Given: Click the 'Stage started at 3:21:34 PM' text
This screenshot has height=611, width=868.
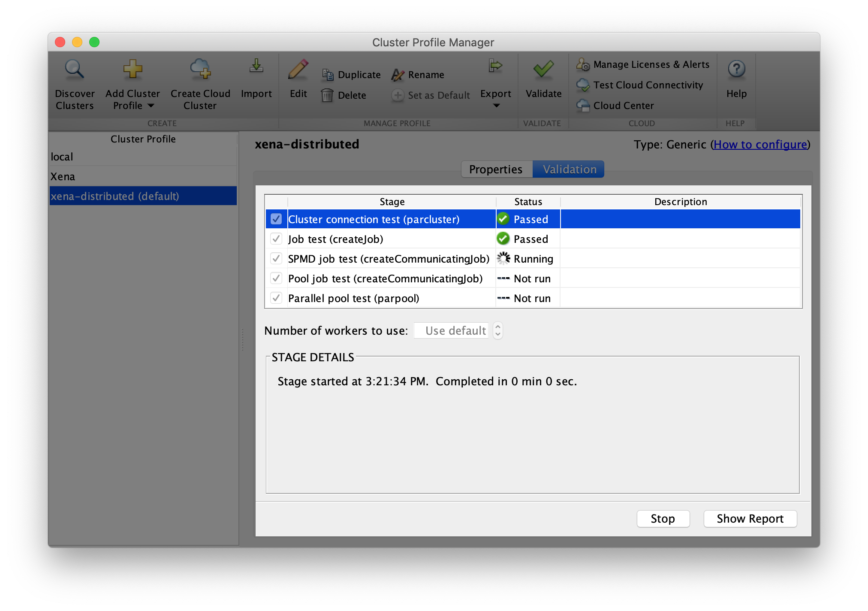Looking at the screenshot, I should point(353,381).
